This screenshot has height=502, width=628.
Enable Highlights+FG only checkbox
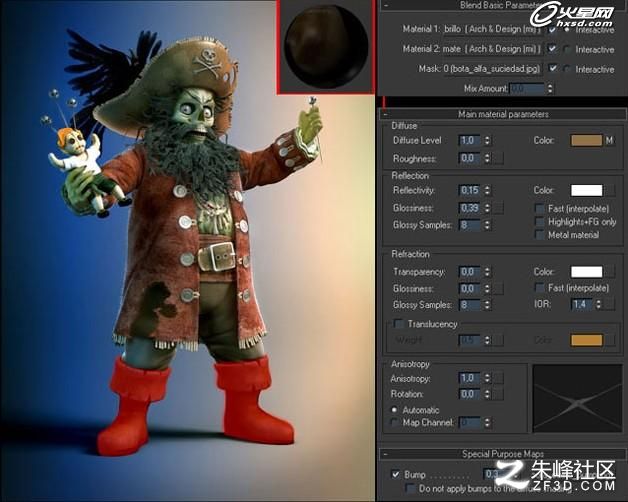(540, 222)
